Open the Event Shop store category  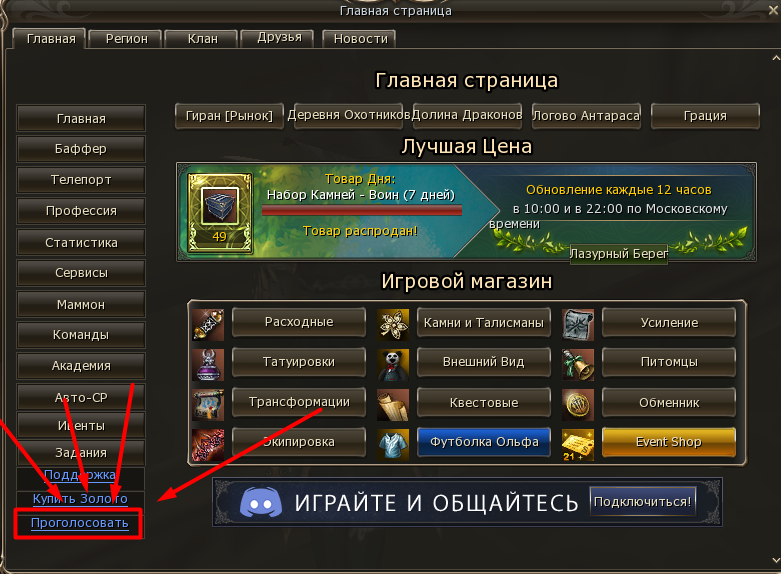(x=668, y=442)
